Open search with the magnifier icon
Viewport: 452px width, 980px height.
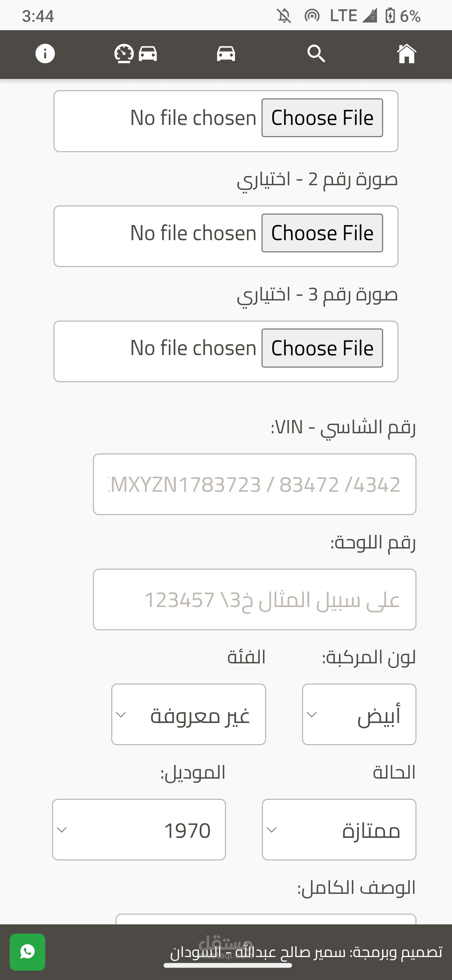point(316,53)
